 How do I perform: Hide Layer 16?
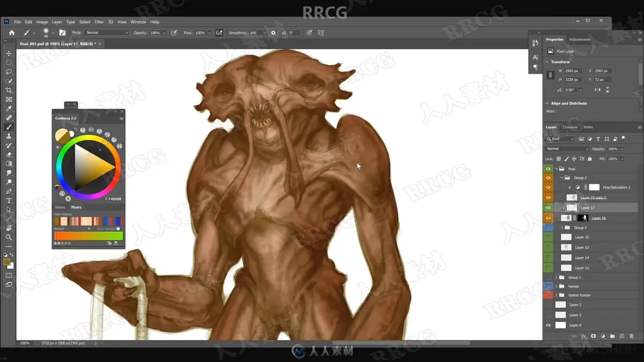point(548,218)
